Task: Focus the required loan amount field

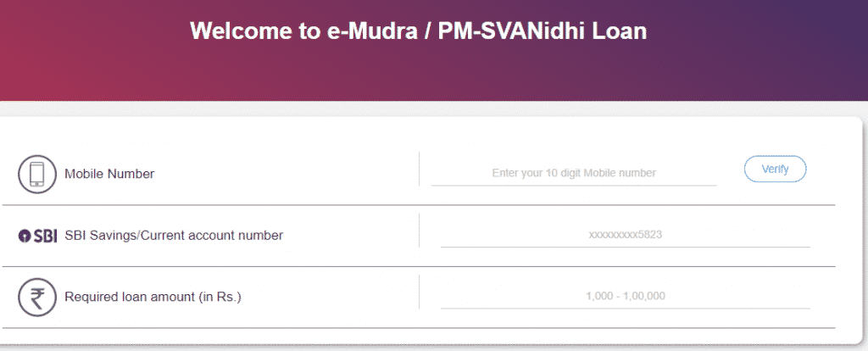Action: tap(625, 297)
